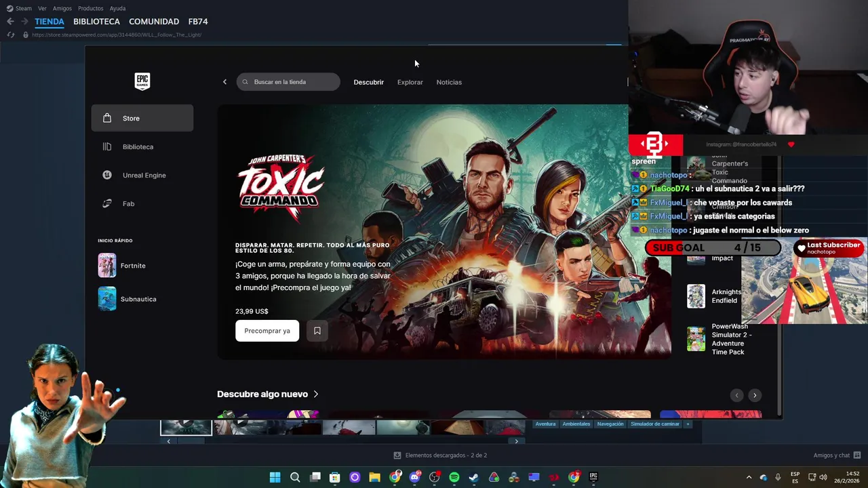Open Windows Start menu
The image size is (868, 488).
pos(275,477)
